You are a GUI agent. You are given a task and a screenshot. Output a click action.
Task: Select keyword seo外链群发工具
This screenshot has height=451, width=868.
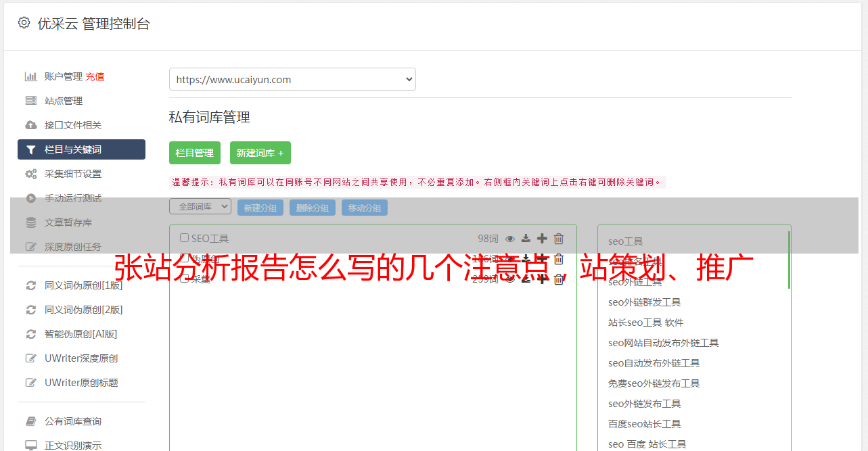click(x=645, y=302)
